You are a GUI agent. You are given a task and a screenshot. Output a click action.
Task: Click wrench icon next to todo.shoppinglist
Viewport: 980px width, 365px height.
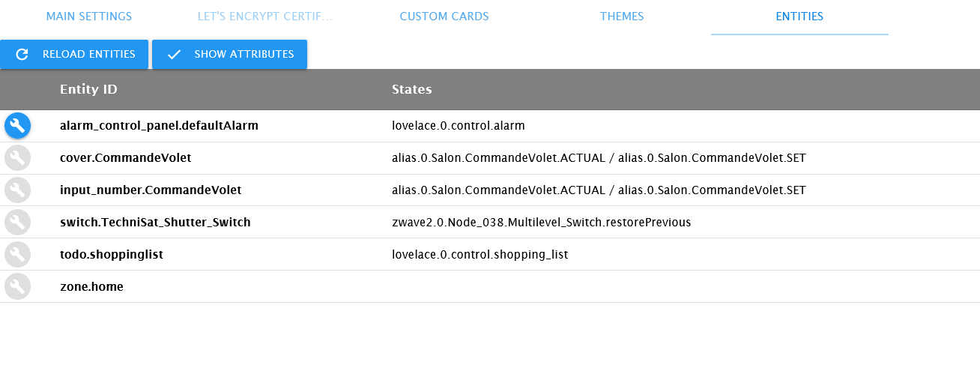17,255
